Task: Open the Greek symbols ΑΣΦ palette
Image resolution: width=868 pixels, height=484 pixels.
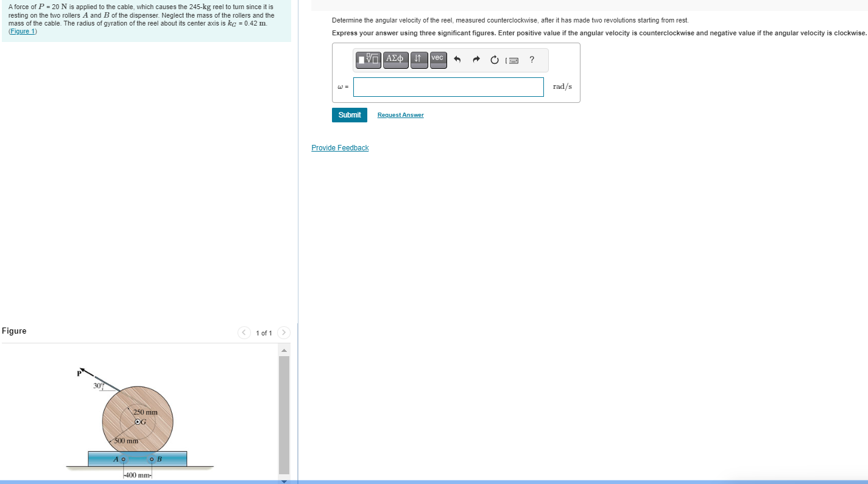Action: point(395,60)
